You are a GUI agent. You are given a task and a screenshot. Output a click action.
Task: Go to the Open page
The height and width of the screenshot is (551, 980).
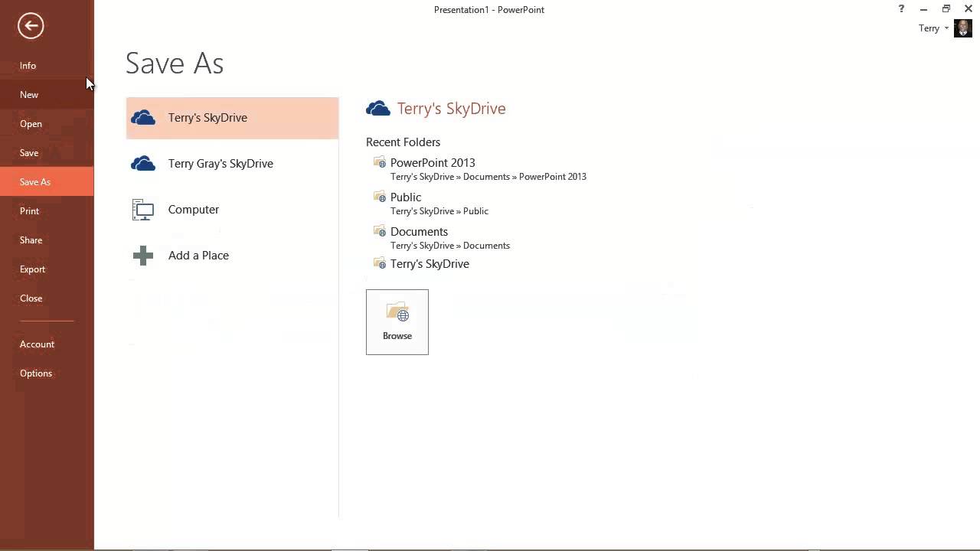click(47, 124)
